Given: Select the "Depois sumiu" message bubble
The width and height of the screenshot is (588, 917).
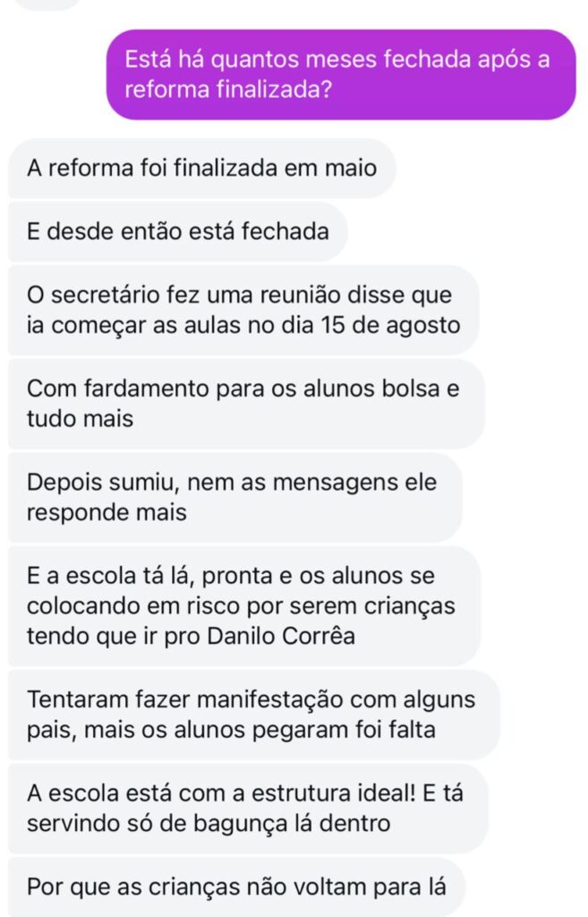Looking at the screenshot, I should point(233,497).
